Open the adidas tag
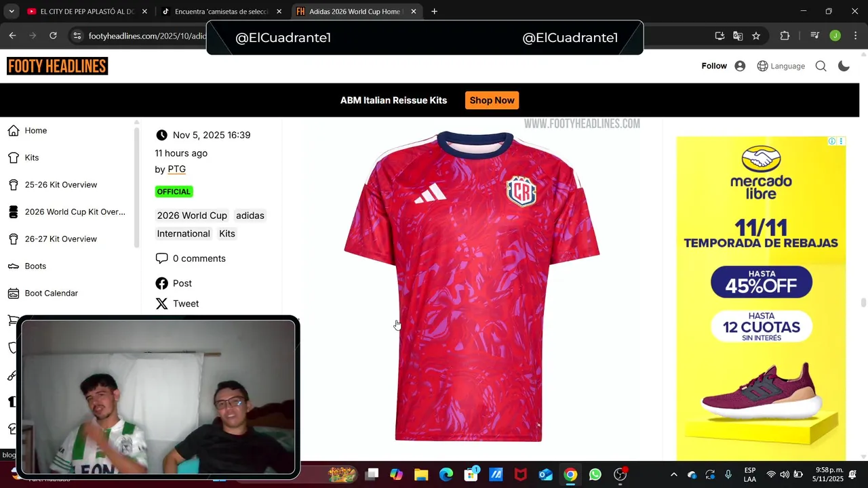The width and height of the screenshot is (868, 488). tap(250, 216)
